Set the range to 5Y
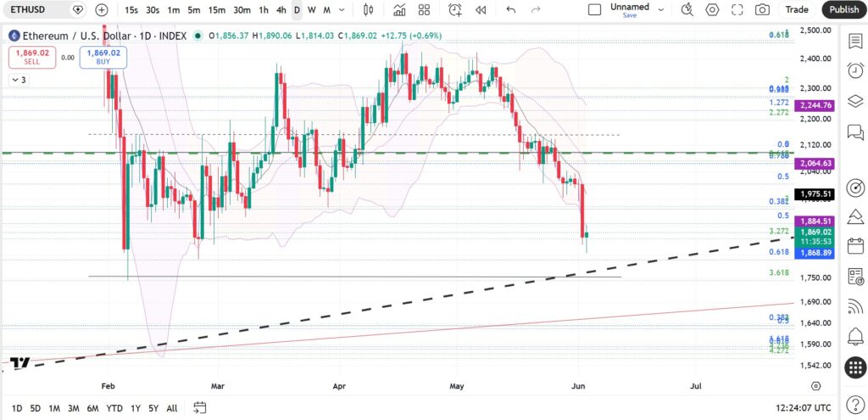 click(153, 408)
